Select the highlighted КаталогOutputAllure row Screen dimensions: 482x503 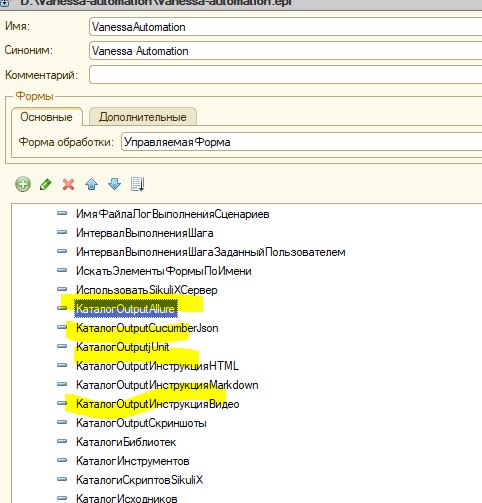click(126, 309)
